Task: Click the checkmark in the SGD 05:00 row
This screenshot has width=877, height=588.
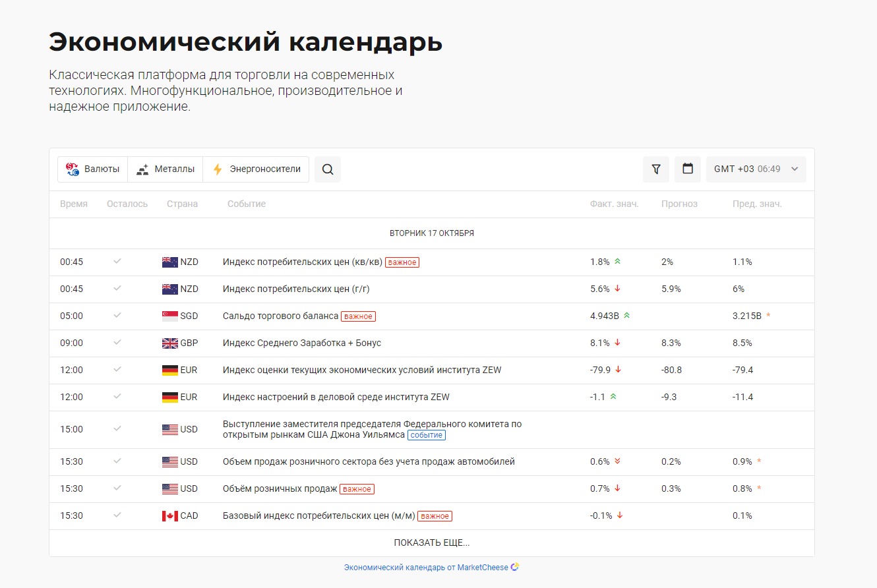Action: click(117, 315)
